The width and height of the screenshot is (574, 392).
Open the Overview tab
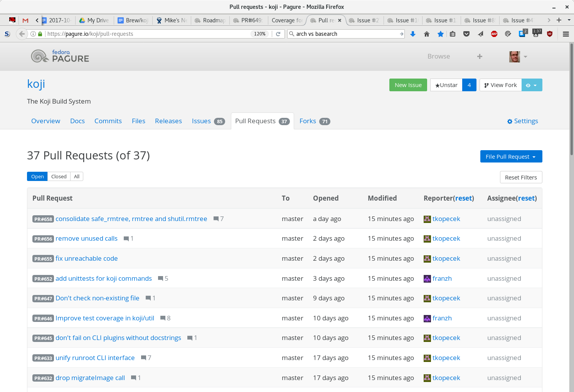[45, 121]
